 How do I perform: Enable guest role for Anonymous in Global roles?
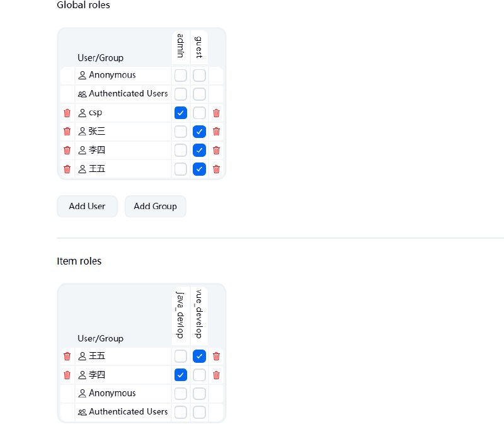coord(199,76)
